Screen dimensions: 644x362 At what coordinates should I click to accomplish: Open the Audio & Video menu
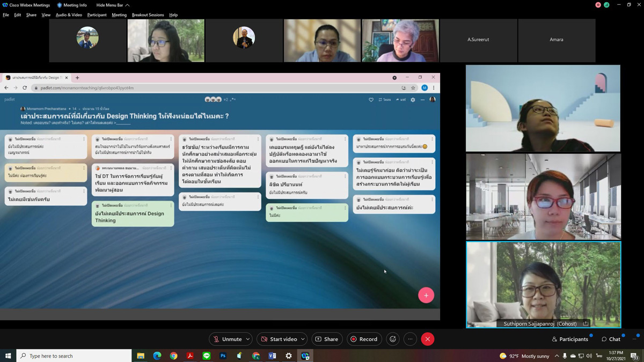[69, 15]
